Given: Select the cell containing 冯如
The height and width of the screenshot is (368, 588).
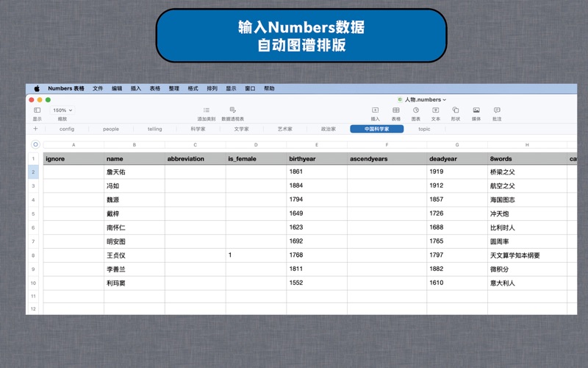Looking at the screenshot, I should 135,186.
